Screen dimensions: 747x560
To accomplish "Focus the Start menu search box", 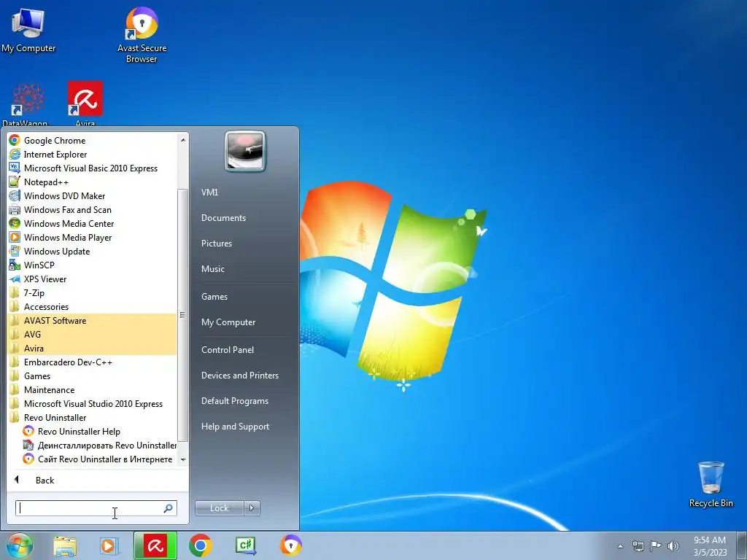I will click(x=96, y=508).
